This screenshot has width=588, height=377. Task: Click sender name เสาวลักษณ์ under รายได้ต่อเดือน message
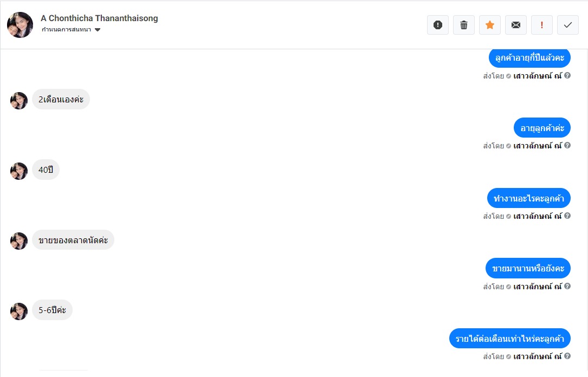point(538,356)
